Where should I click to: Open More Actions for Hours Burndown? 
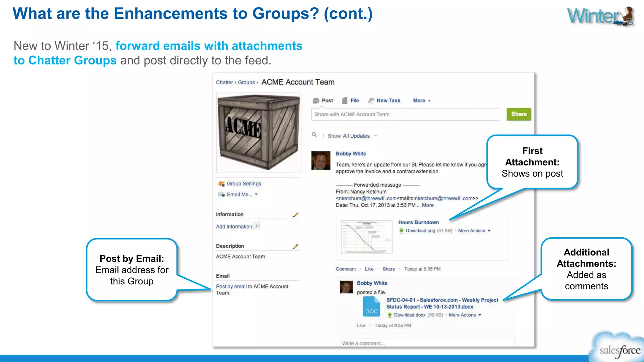(474, 231)
